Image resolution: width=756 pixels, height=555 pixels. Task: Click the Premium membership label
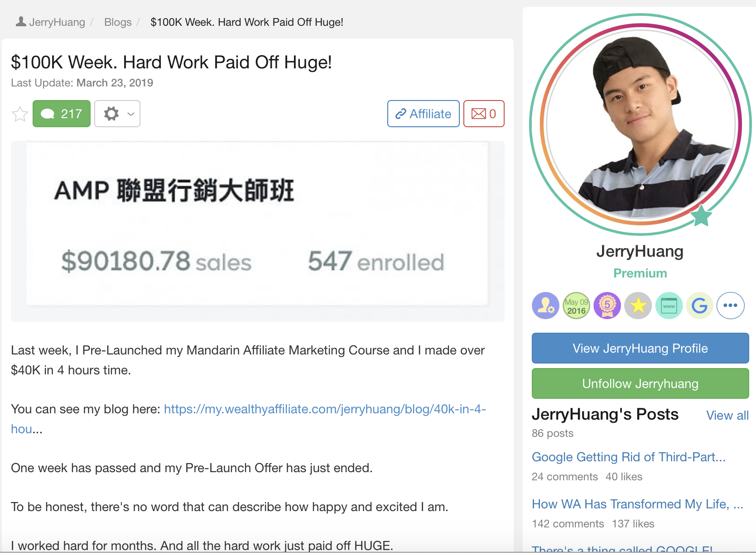tap(640, 273)
